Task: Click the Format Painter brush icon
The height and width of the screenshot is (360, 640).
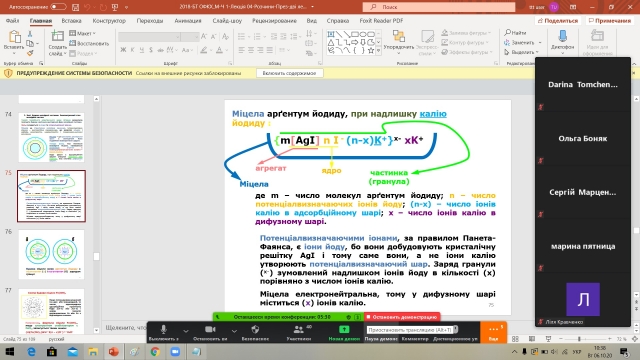Action: click(x=30, y=53)
